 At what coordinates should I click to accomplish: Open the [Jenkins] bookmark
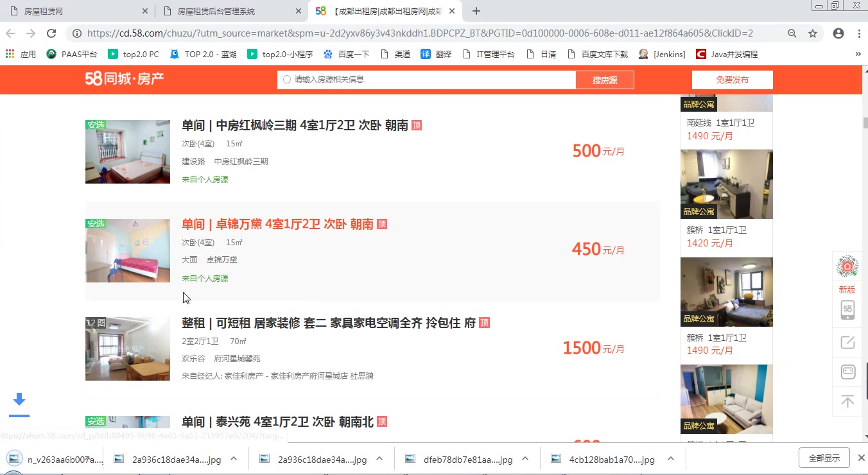coord(662,55)
